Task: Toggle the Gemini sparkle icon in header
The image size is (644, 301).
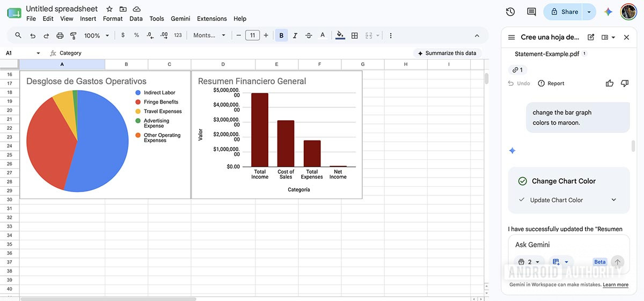Action: (608, 12)
